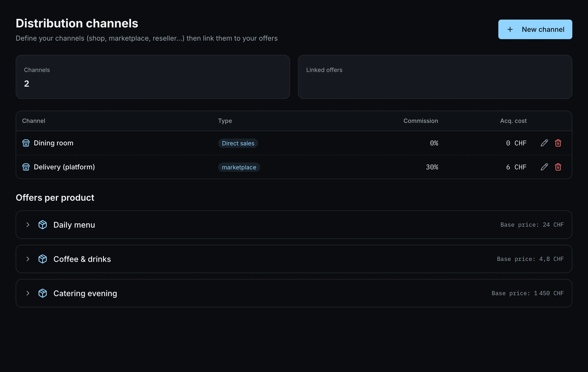Click the 6 CHF acquisition cost
Screen dimensions: 588x372
(516, 167)
